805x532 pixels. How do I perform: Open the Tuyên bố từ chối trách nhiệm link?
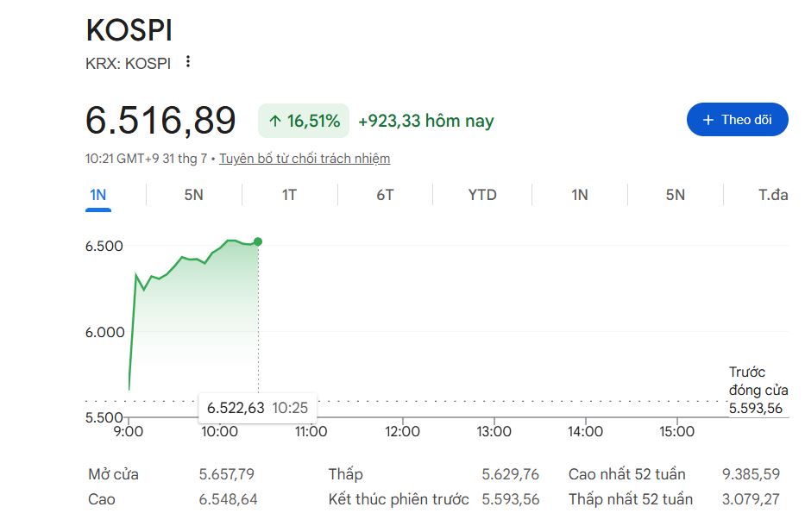(x=305, y=159)
